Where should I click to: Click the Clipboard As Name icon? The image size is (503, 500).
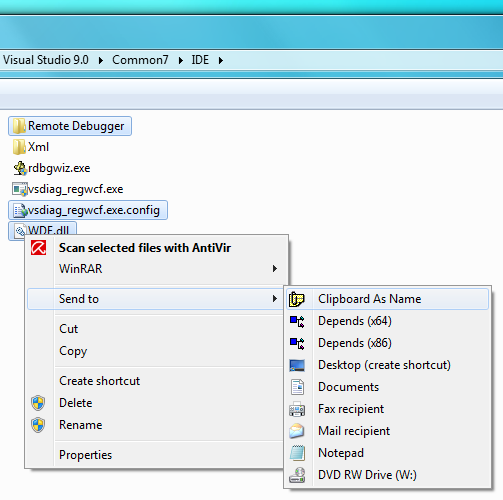297,299
